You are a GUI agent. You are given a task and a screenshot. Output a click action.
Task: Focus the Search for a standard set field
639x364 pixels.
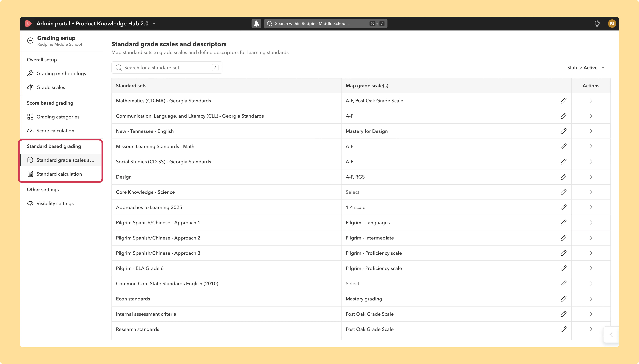[x=167, y=68]
